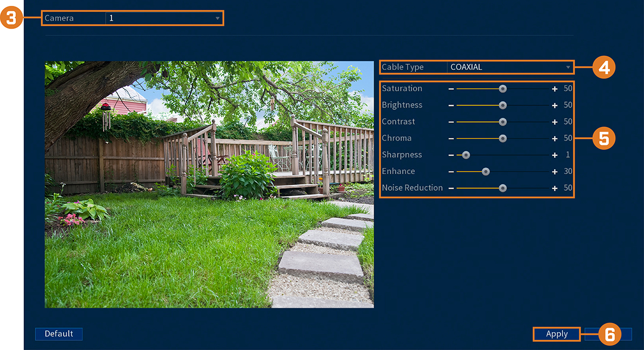Increase Brightness with the plus icon
This screenshot has width=644, height=350.
point(554,105)
